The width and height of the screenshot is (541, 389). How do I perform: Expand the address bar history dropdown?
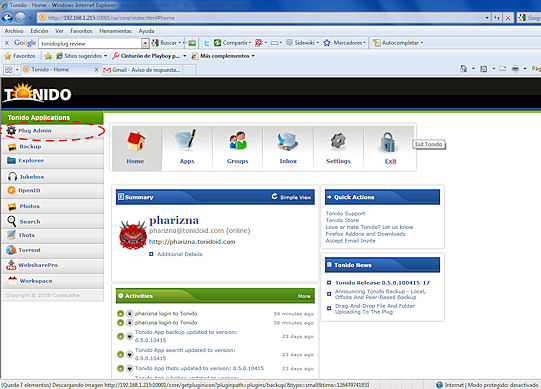click(487, 18)
